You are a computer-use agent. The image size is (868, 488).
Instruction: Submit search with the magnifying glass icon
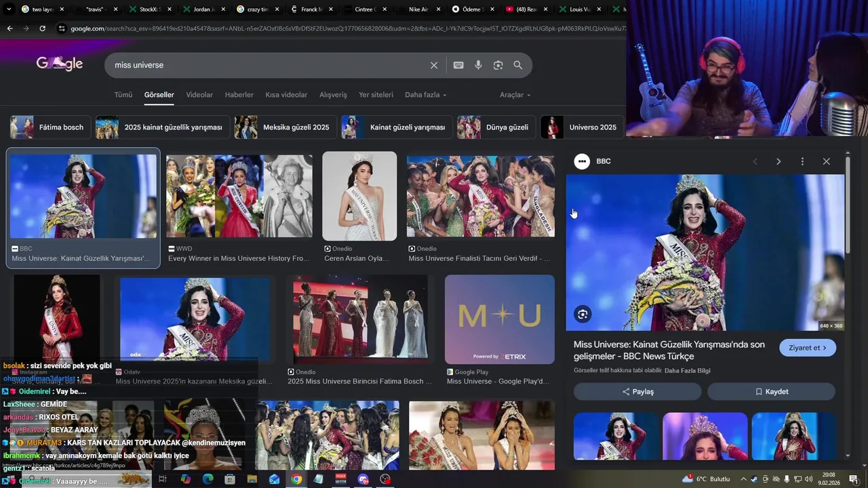pos(518,65)
